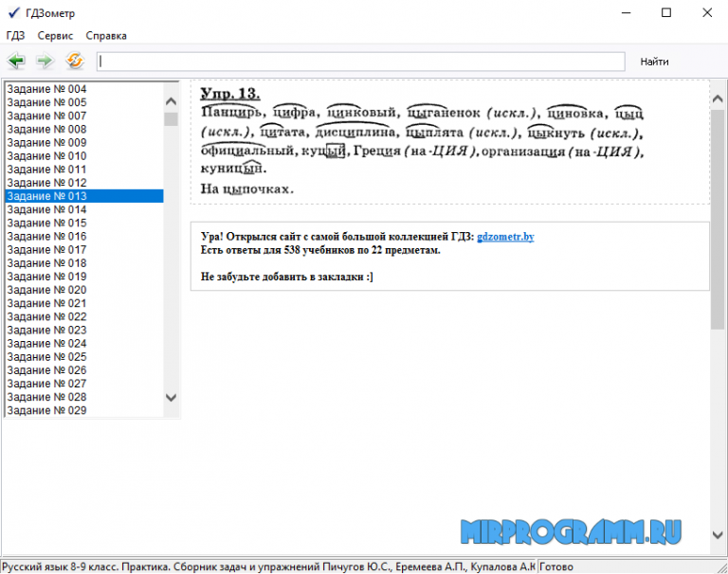Open the ГДЗ menu
Viewport: 728px width, 574px height.
pyautogui.click(x=15, y=36)
